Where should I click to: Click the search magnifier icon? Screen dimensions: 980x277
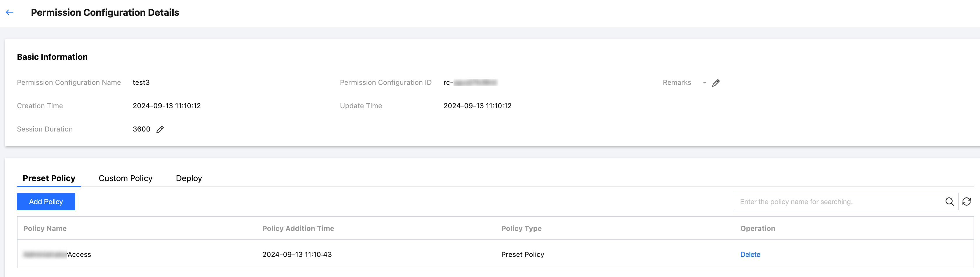coord(949,202)
